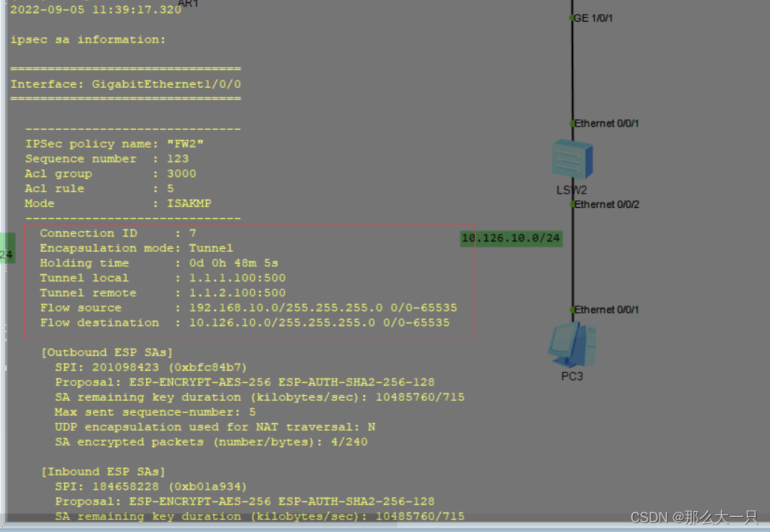Click the timestamp 2022-09-05 11:39:17.320

tap(95, 10)
